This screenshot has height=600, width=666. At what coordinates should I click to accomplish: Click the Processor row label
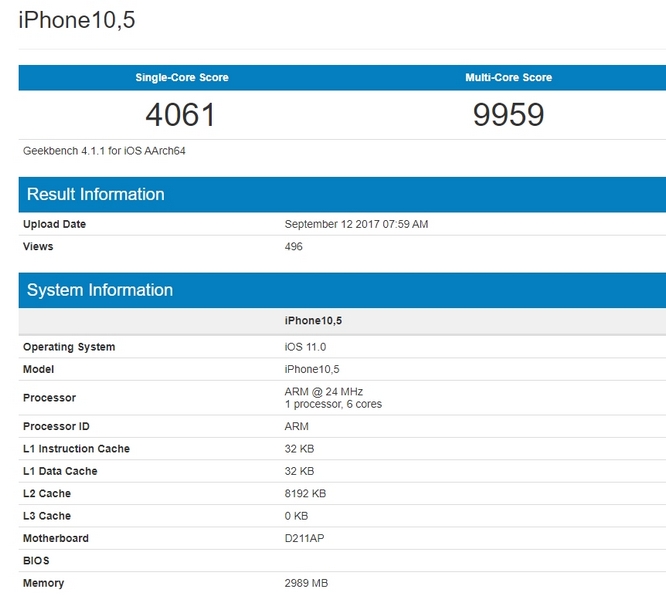49,397
